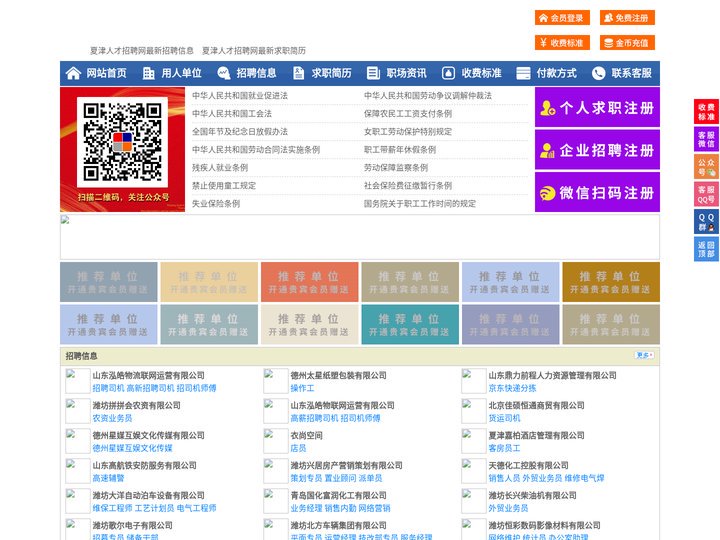The image size is (720, 540).
Task: Open job link 操作工
Action: click(302, 388)
